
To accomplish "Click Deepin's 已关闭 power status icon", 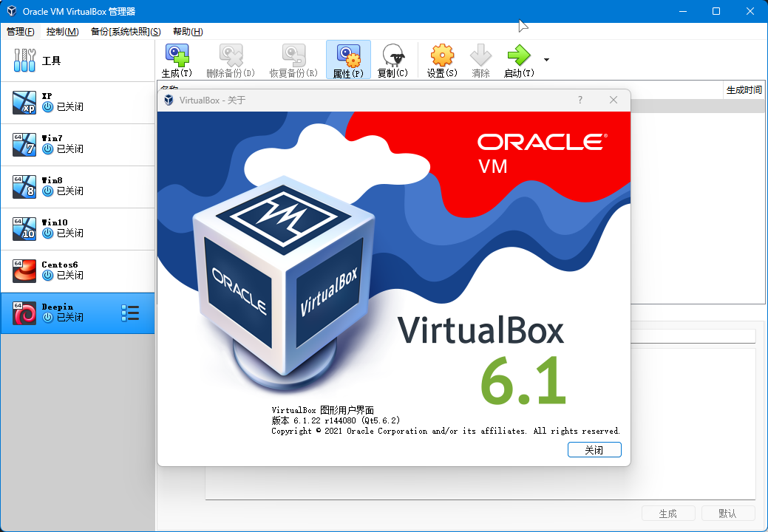I will coord(47,317).
